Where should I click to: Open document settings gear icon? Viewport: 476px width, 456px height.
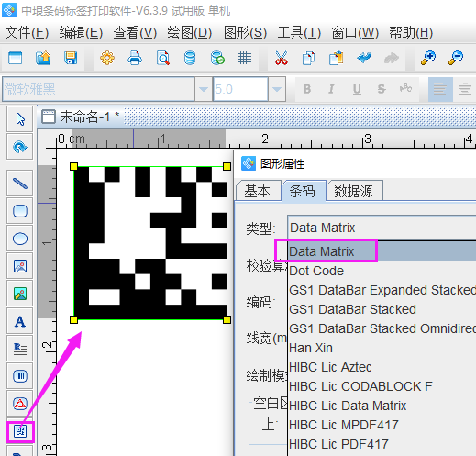pyautogui.click(x=107, y=58)
